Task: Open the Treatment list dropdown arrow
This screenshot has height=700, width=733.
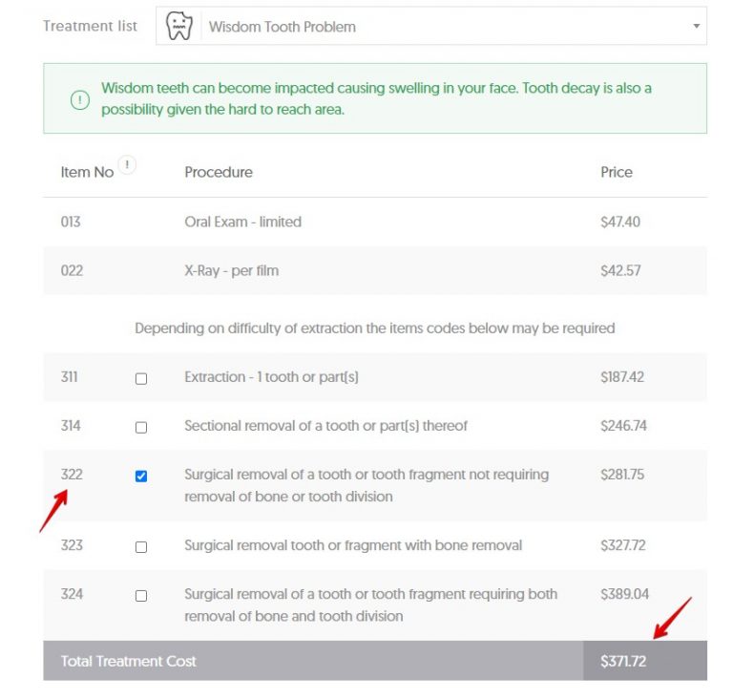Action: 696,27
